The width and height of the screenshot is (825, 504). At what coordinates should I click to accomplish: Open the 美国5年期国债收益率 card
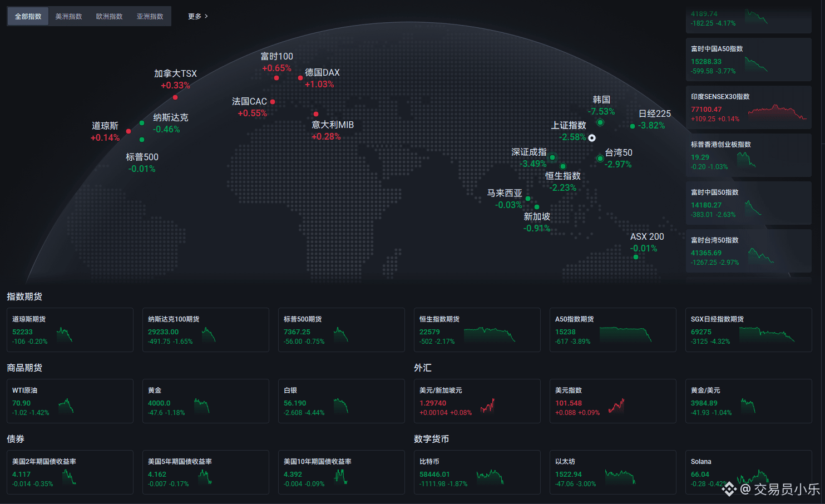(x=206, y=472)
